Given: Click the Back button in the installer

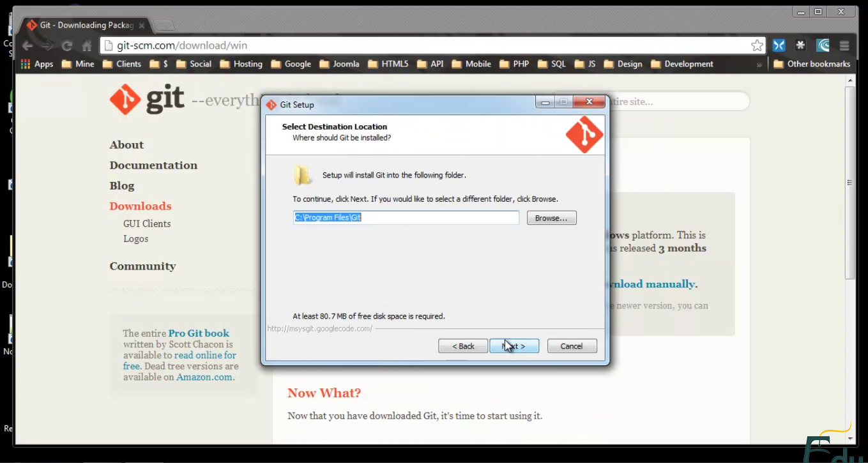Looking at the screenshot, I should (463, 346).
